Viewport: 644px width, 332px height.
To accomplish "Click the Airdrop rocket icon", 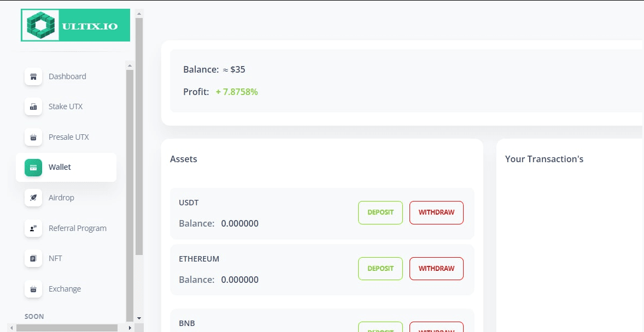I will (33, 198).
